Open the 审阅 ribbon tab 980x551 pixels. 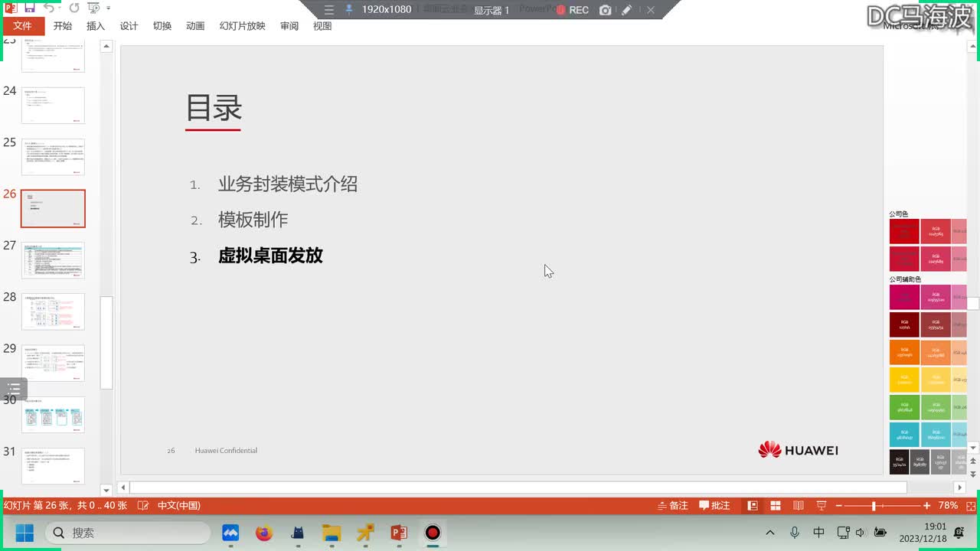pyautogui.click(x=289, y=26)
